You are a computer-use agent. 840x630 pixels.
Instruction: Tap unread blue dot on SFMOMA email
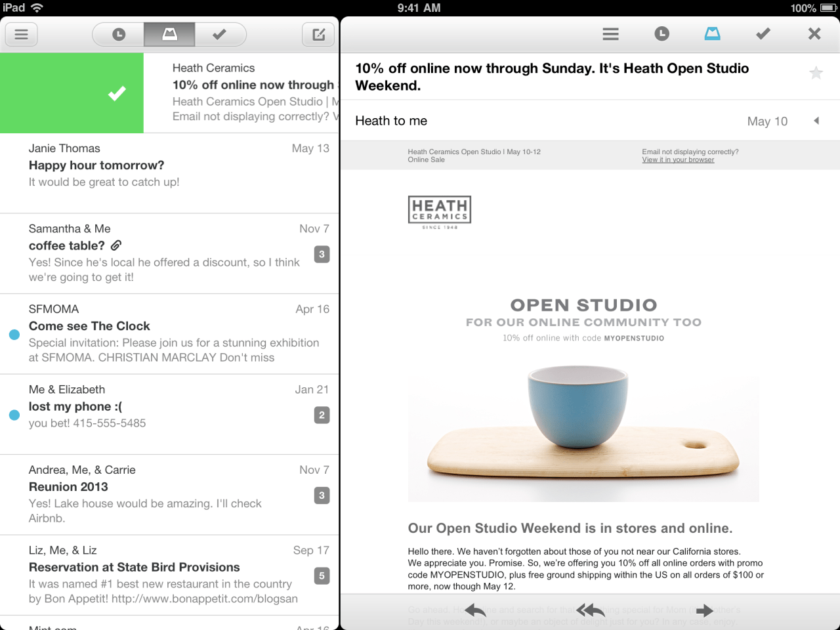pyautogui.click(x=14, y=335)
